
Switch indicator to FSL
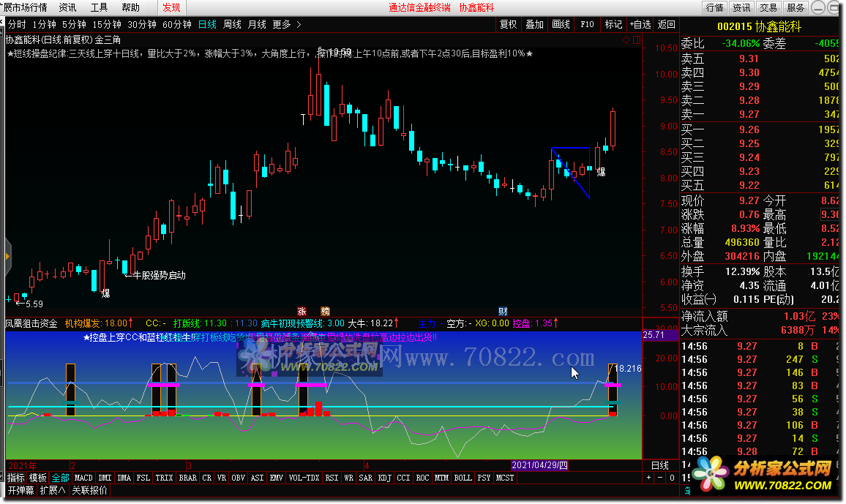143,478
